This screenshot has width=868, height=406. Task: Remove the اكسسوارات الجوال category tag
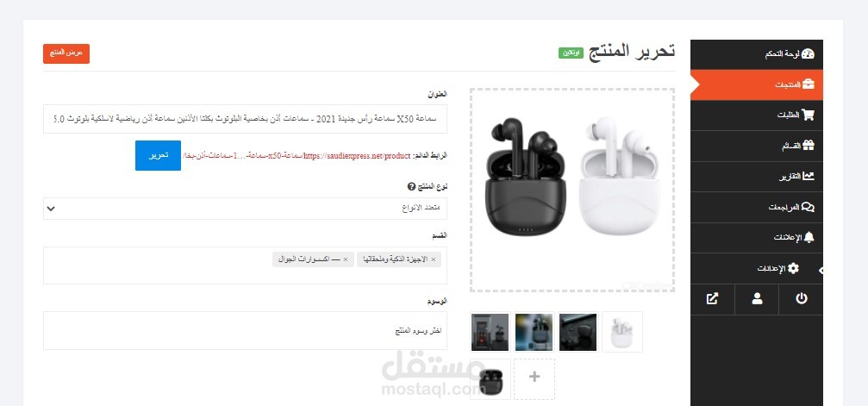pyautogui.click(x=346, y=259)
